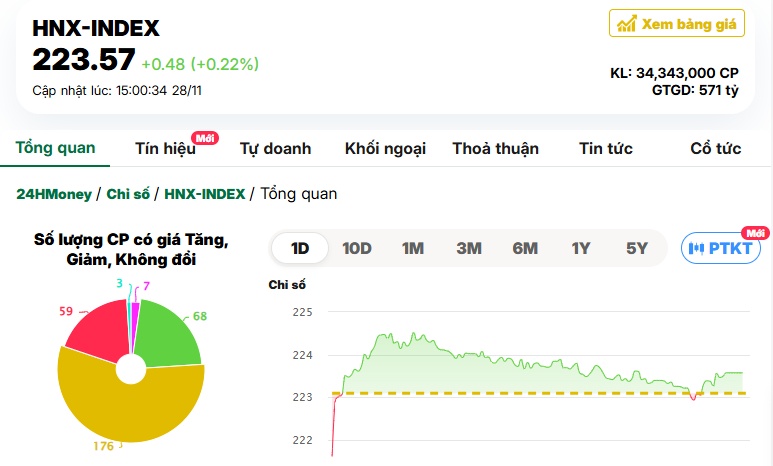Show the 6M chart period
The image size is (773, 466).
coord(525,249)
